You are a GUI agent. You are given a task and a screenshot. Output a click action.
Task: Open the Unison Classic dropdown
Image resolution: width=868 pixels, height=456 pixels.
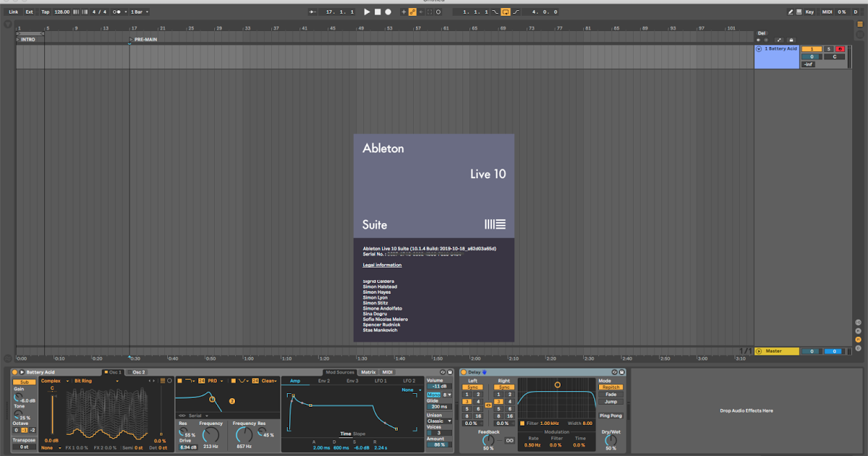(438, 421)
